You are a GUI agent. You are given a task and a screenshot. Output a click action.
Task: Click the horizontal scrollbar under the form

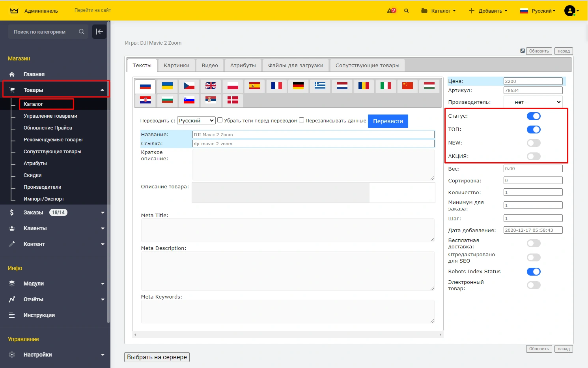pos(288,334)
